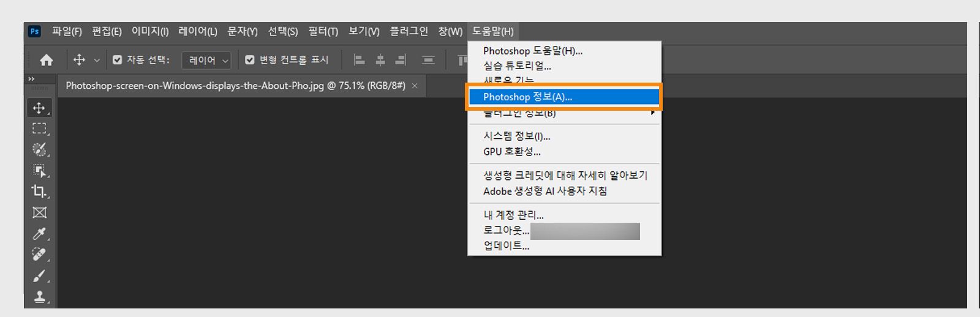980x317 pixels.
Task: Select the Eyedropper tool
Action: click(x=39, y=234)
